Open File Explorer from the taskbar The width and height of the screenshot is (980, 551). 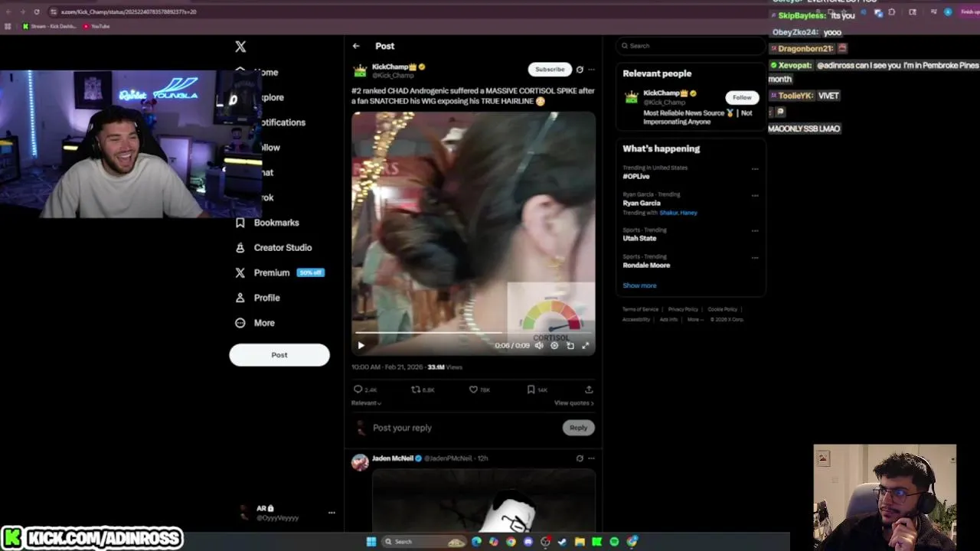point(580,542)
